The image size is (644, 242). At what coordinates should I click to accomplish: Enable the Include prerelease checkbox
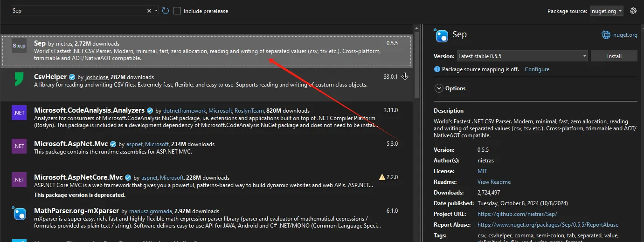pyautogui.click(x=177, y=11)
